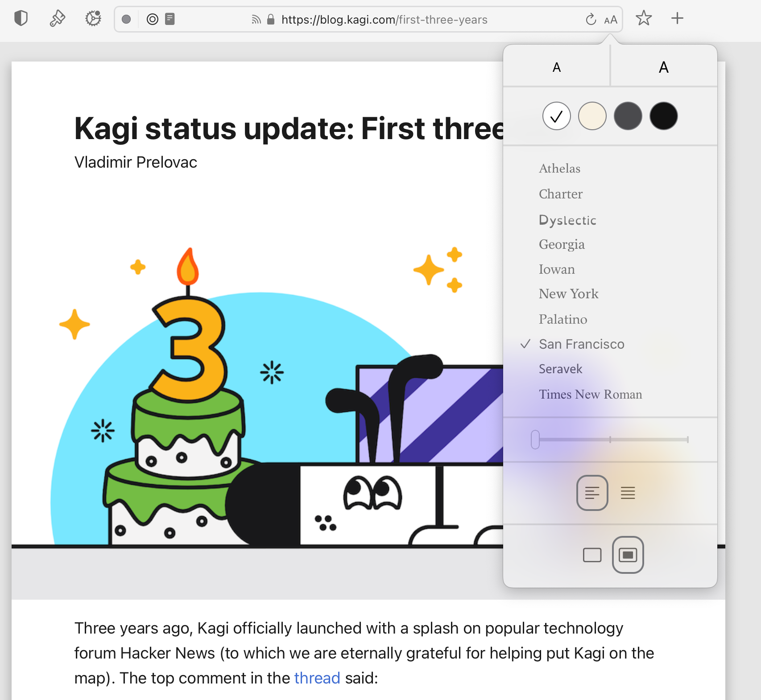Open the 'thread' link in article

pos(317,678)
